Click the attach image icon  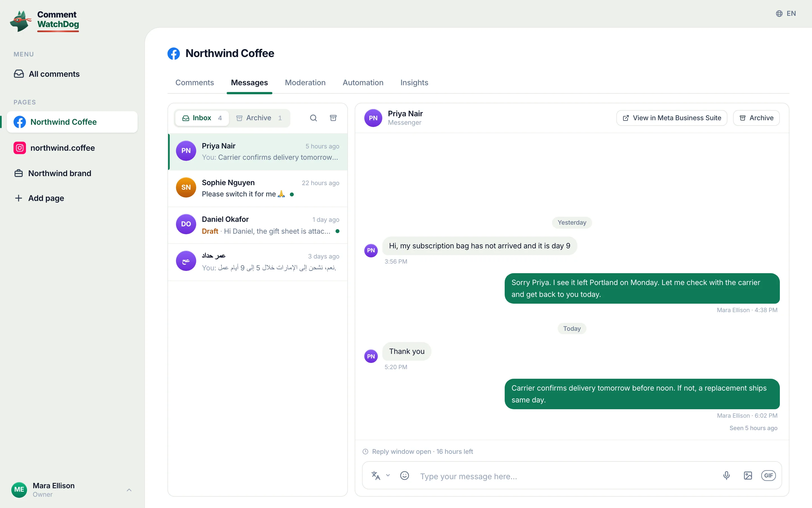click(748, 476)
